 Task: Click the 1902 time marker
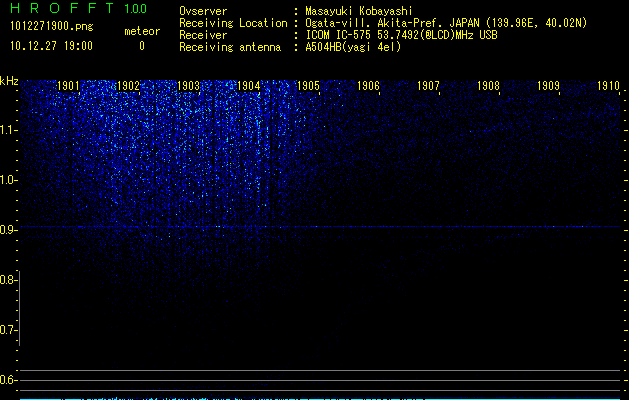(x=128, y=86)
